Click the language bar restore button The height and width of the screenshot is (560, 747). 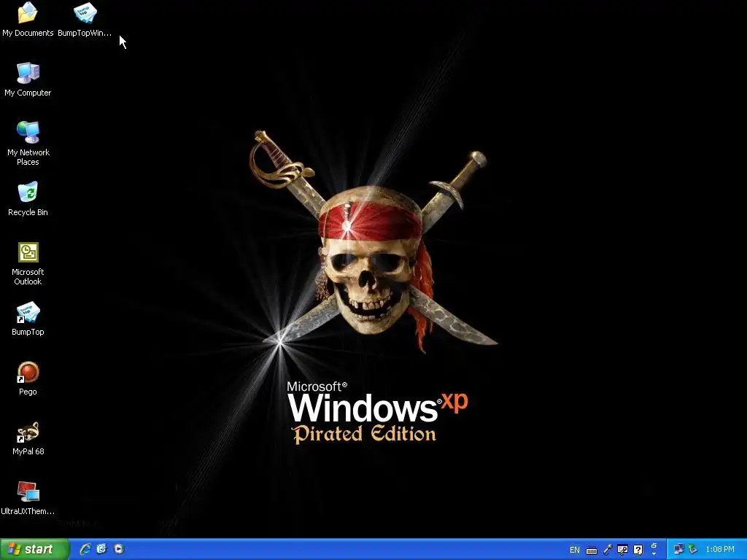click(x=654, y=545)
